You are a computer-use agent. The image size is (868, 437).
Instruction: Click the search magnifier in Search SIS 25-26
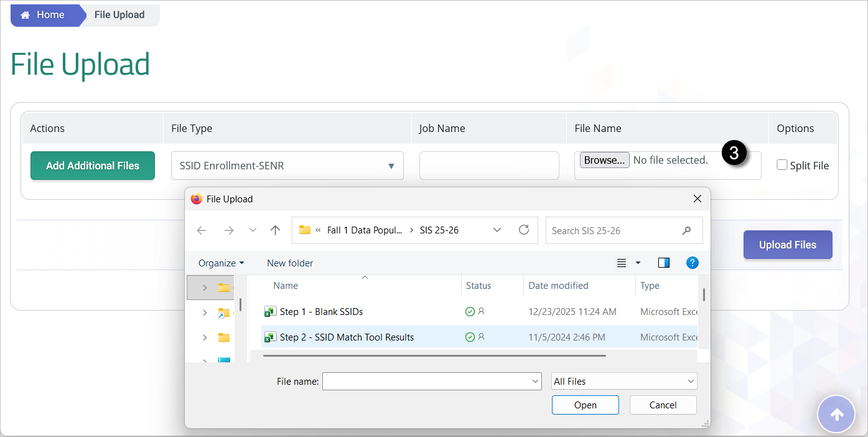pyautogui.click(x=686, y=230)
